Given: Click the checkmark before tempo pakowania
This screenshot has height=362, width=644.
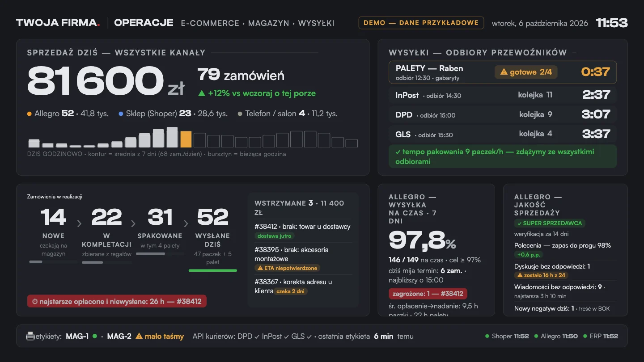Looking at the screenshot, I should tap(398, 152).
